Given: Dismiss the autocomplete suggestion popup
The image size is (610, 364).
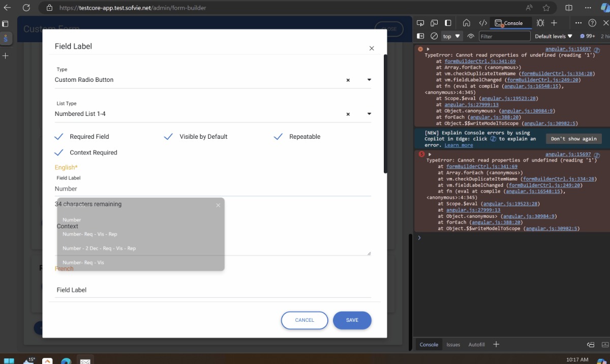Looking at the screenshot, I should [x=218, y=205].
